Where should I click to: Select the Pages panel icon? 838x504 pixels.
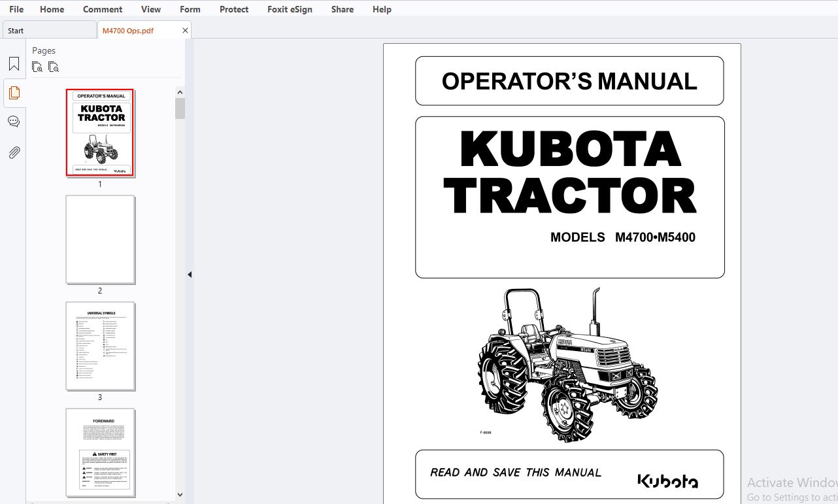14,93
